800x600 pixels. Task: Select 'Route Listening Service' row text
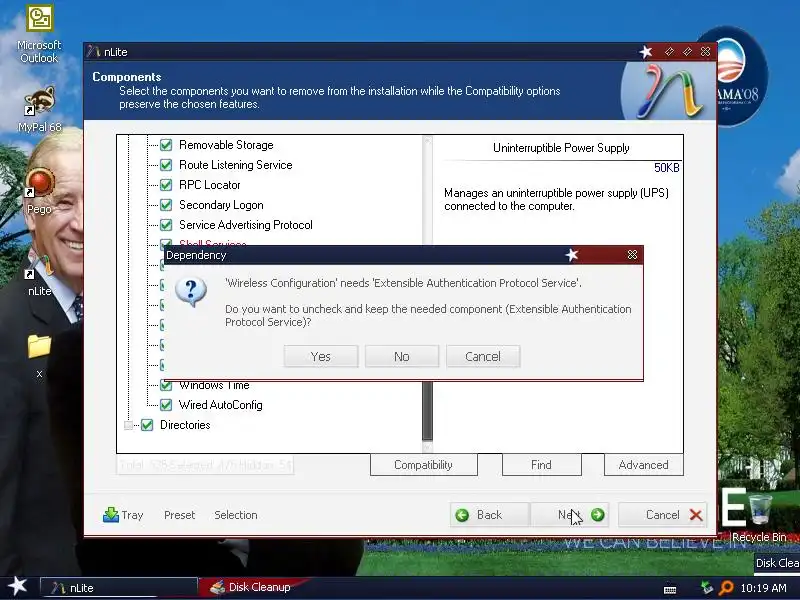pos(236,165)
